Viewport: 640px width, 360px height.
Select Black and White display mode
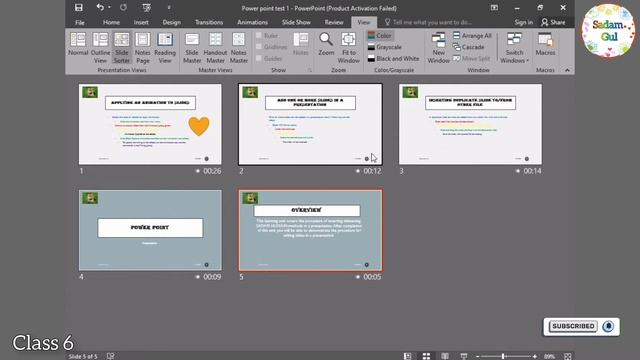pyautogui.click(x=393, y=58)
